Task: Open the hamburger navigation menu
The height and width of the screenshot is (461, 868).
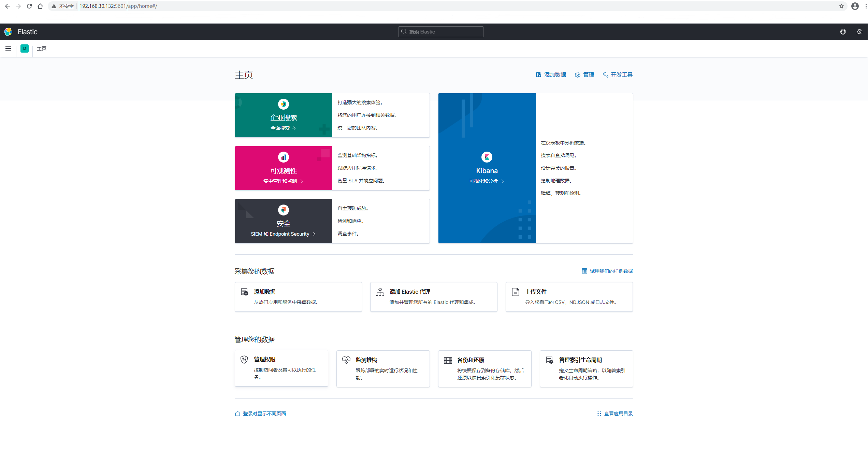Action: point(8,48)
